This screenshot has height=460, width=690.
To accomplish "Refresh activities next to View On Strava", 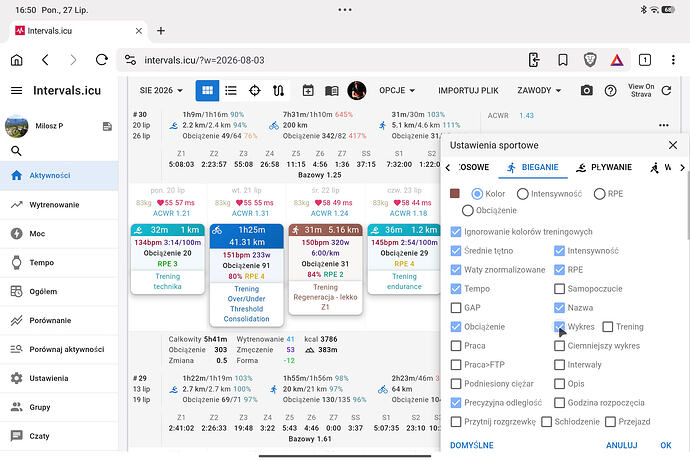I will [666, 90].
